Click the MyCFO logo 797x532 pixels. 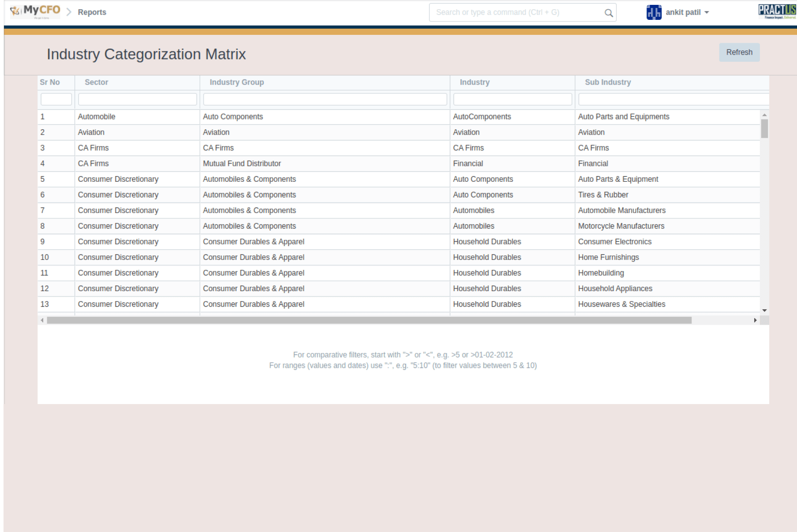(35, 11)
